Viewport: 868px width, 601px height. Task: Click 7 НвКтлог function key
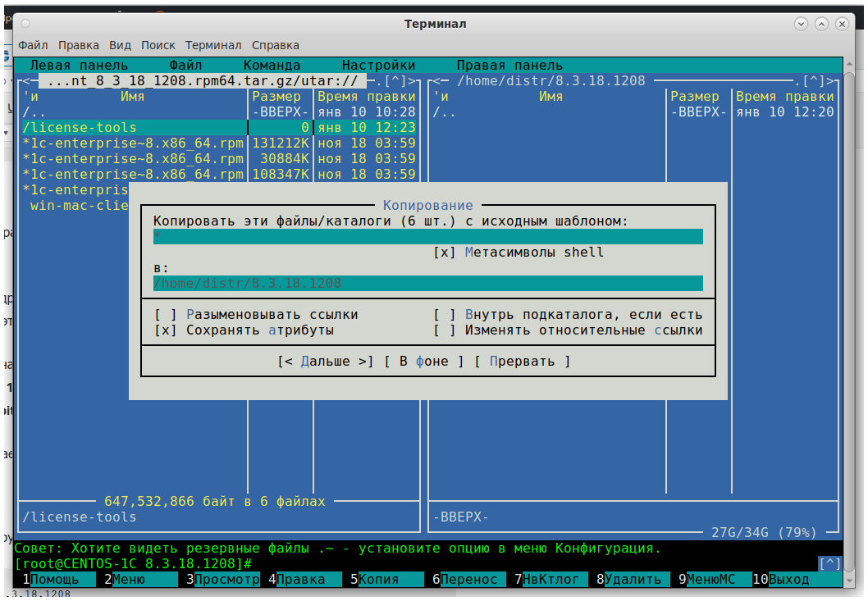tap(550, 580)
